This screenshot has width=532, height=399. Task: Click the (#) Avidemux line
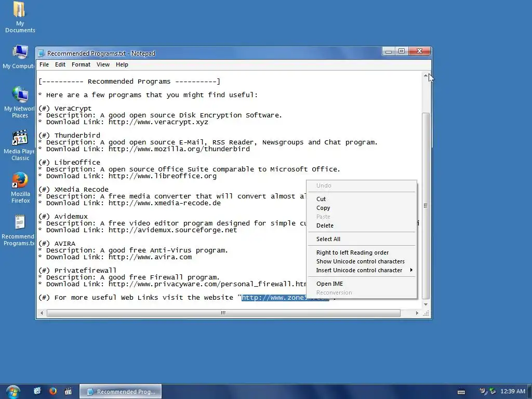(63, 217)
